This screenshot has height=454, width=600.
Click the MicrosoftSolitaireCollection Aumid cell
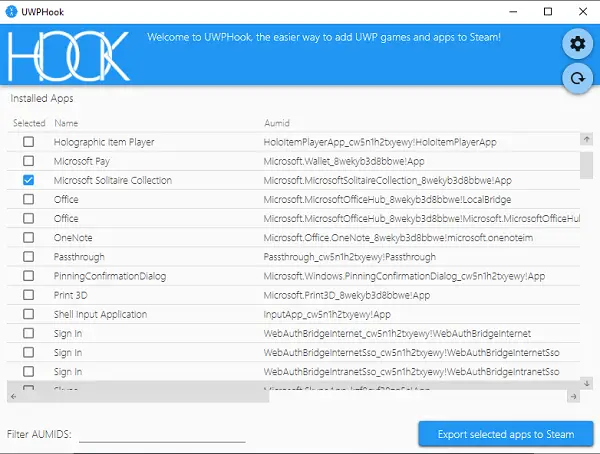point(388,180)
